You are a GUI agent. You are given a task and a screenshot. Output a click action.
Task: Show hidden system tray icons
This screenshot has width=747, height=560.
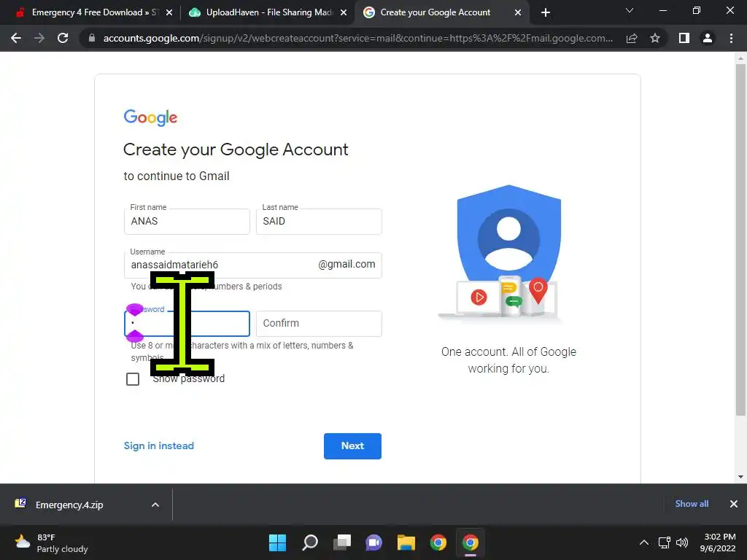(643, 542)
